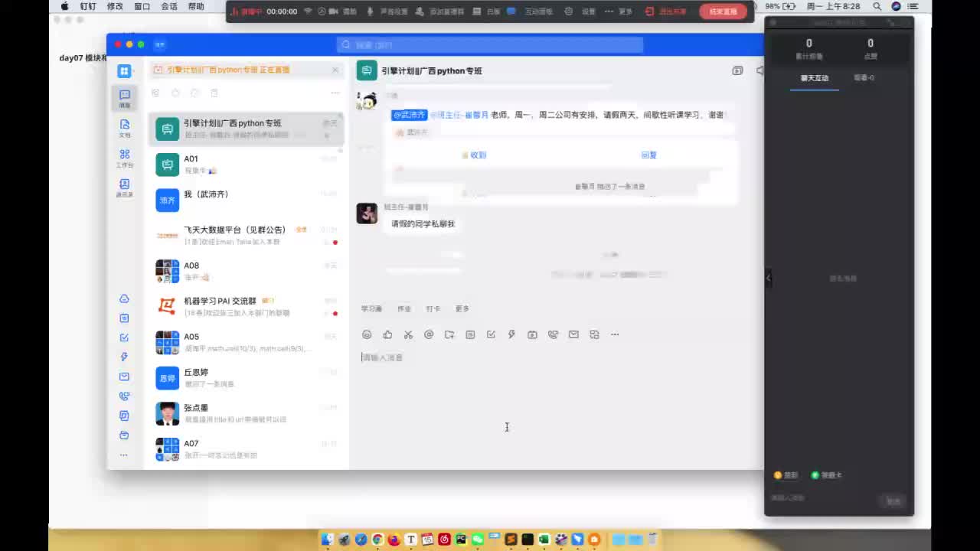Image resolution: width=980 pixels, height=551 pixels.
Task: Open the 飞天大数据平台 group conversation
Action: pyautogui.click(x=247, y=235)
